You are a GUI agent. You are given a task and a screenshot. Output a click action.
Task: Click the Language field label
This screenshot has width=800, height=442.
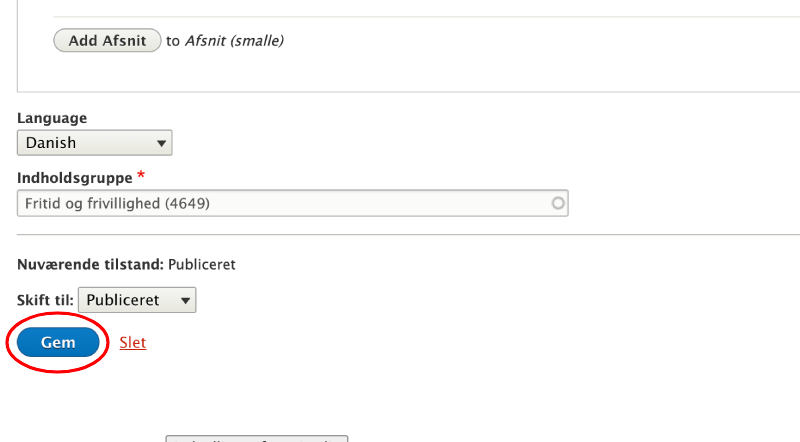(x=52, y=118)
